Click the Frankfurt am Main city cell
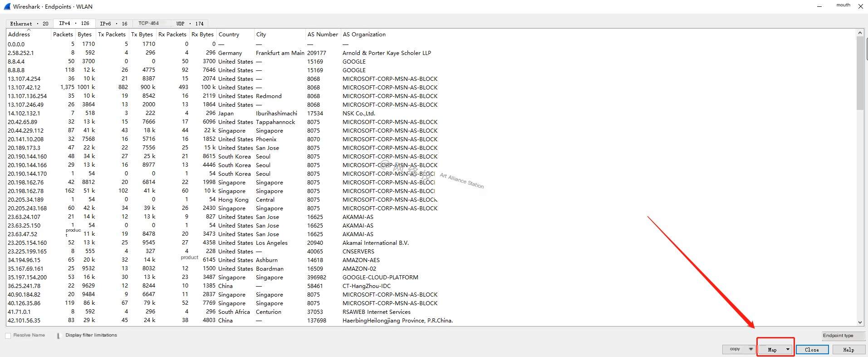 (280, 53)
